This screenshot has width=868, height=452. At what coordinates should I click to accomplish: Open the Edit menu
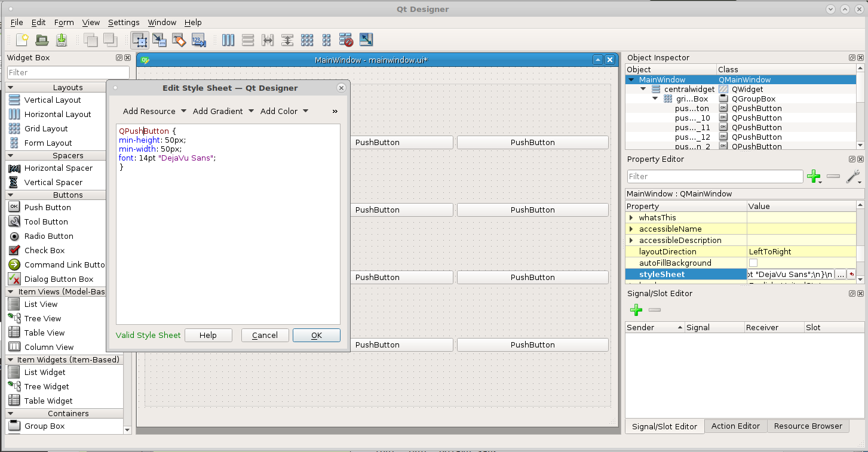[x=39, y=22]
